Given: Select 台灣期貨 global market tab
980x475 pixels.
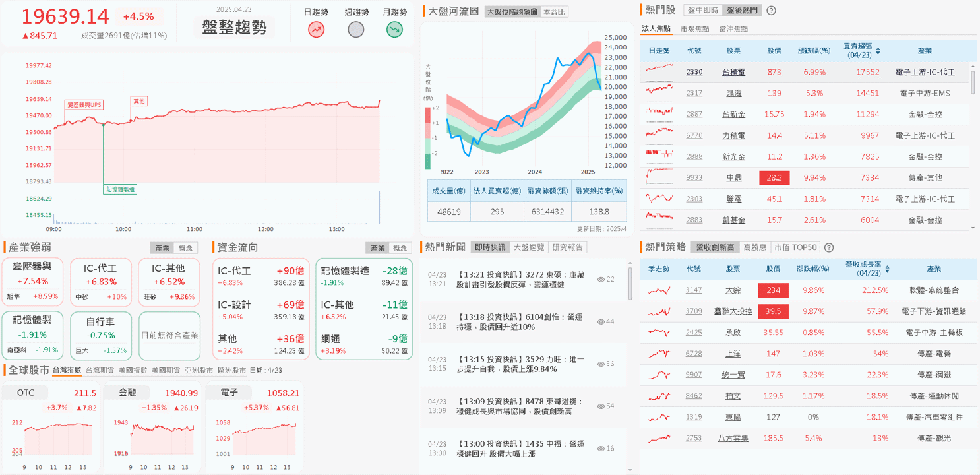Looking at the screenshot, I should pyautogui.click(x=100, y=371).
